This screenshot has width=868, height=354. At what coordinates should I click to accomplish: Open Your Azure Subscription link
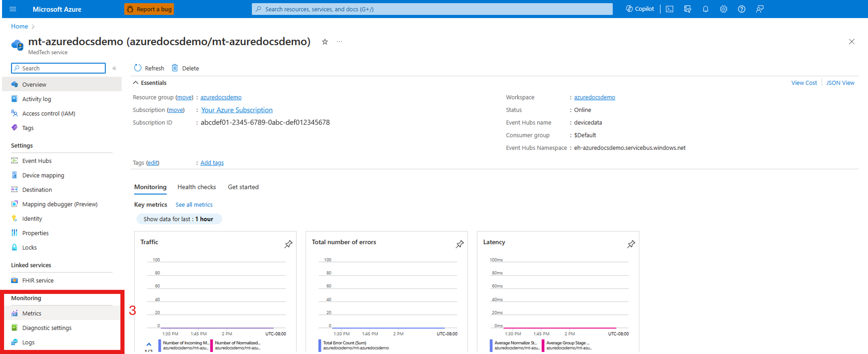tap(236, 110)
